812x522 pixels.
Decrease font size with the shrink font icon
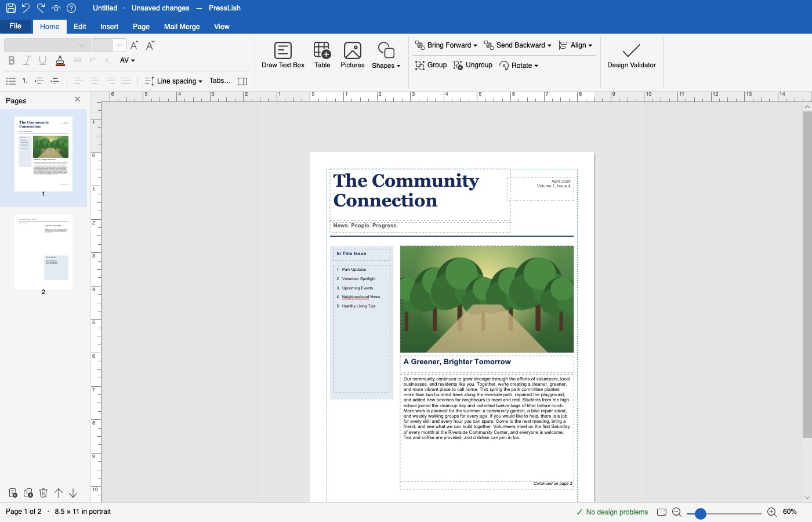tap(150, 45)
